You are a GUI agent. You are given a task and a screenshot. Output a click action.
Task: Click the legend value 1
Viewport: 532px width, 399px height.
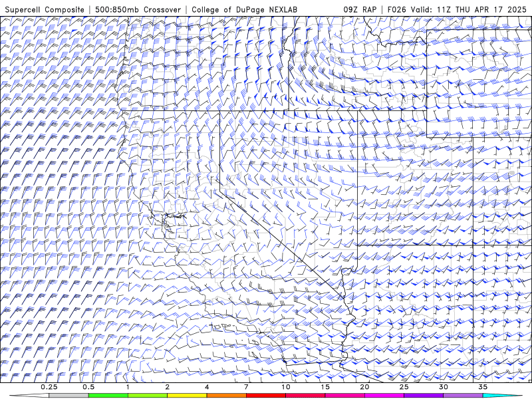(x=128, y=387)
